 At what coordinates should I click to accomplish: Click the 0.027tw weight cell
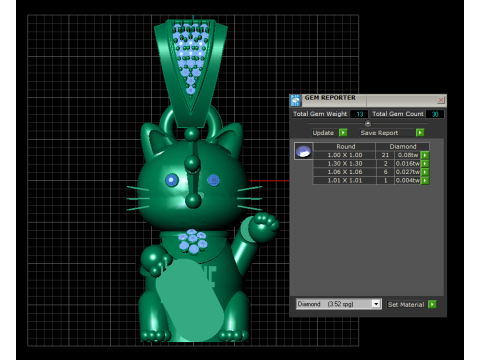(x=407, y=172)
